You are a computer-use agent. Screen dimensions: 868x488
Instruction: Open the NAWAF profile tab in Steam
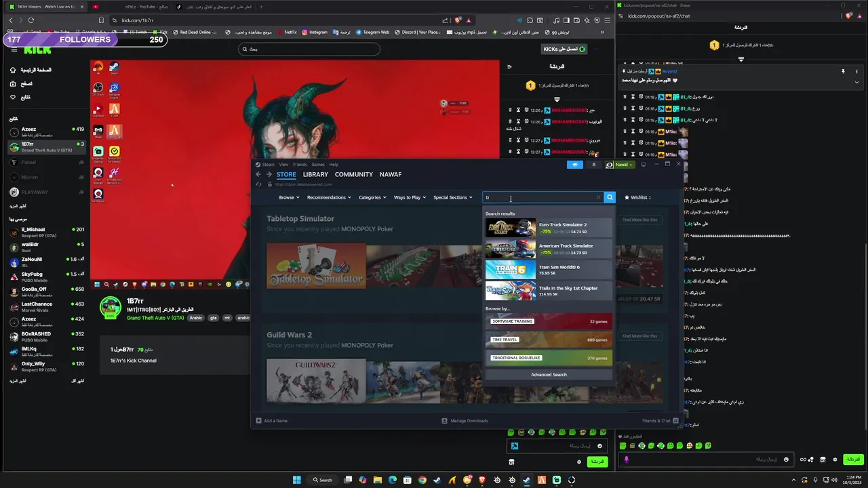391,174
